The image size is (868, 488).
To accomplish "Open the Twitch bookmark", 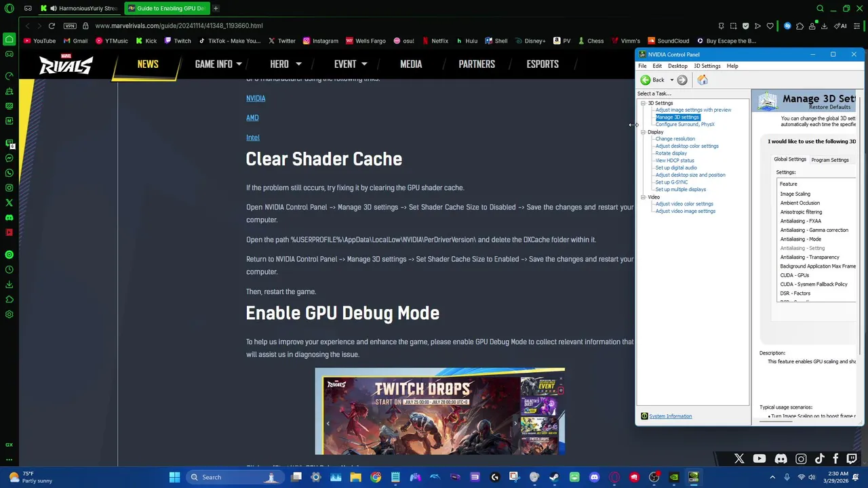I will pyautogui.click(x=178, y=41).
